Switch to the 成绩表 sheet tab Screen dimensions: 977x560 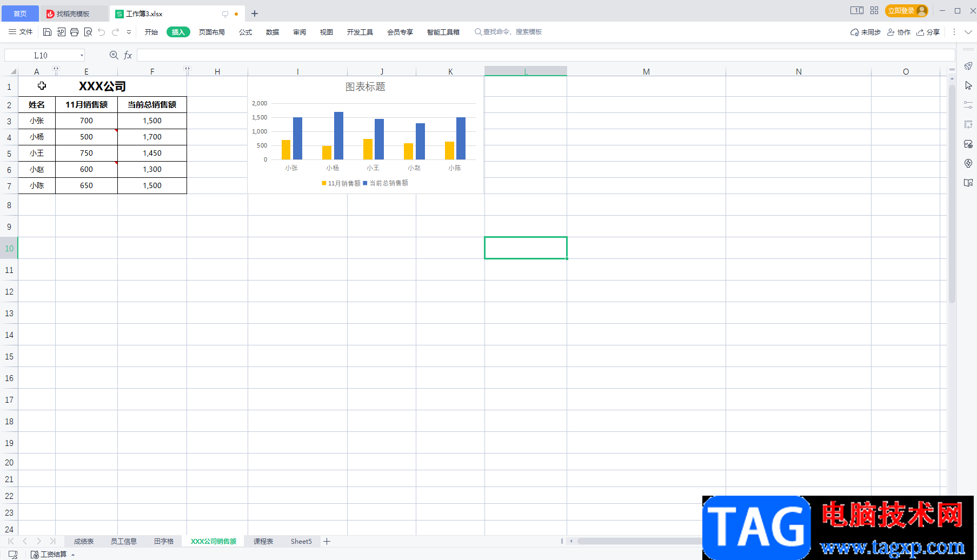tap(84, 541)
